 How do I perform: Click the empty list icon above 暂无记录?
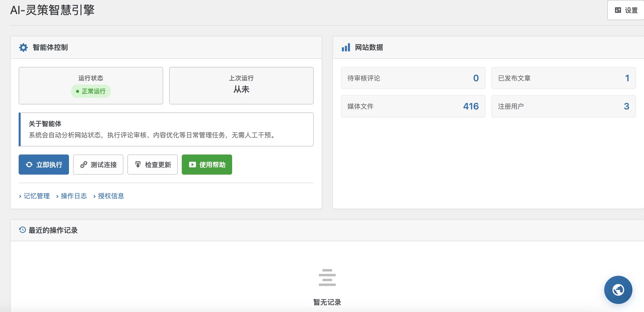coord(327,278)
